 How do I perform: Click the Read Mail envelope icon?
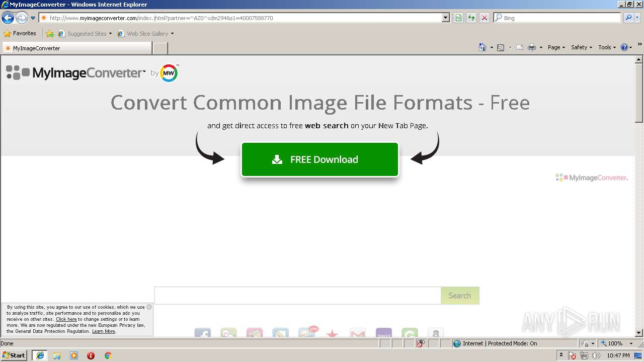[520, 47]
